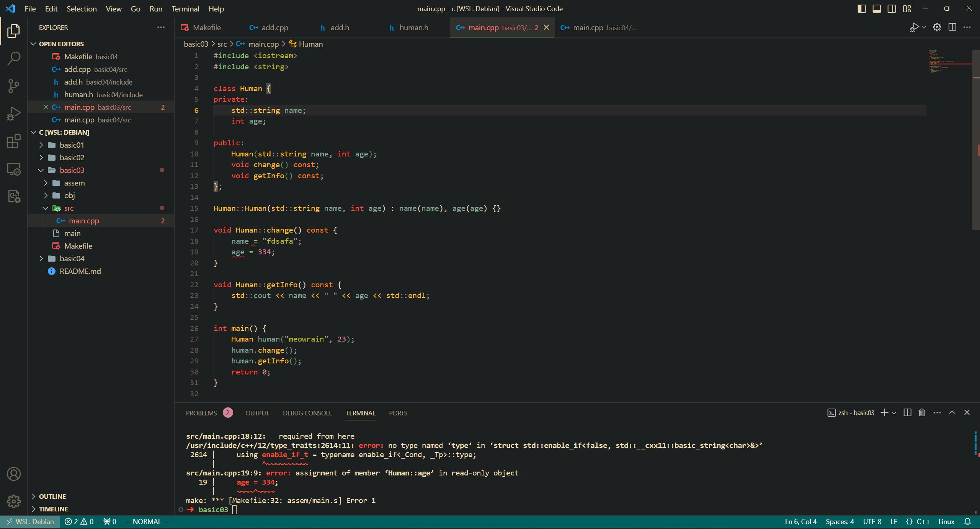Switch to the OUTPUT tab in terminal panel
Image resolution: width=980 pixels, height=529 pixels.
click(x=257, y=412)
